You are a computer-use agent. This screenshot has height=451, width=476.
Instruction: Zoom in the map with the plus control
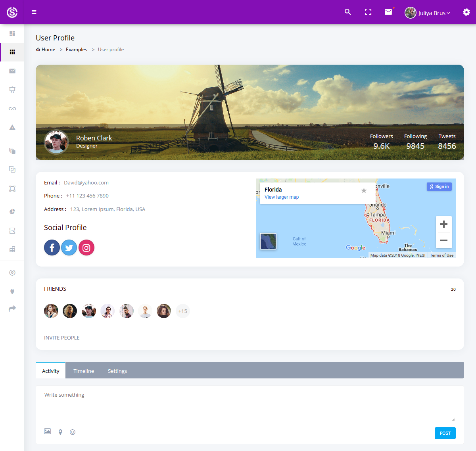443,224
